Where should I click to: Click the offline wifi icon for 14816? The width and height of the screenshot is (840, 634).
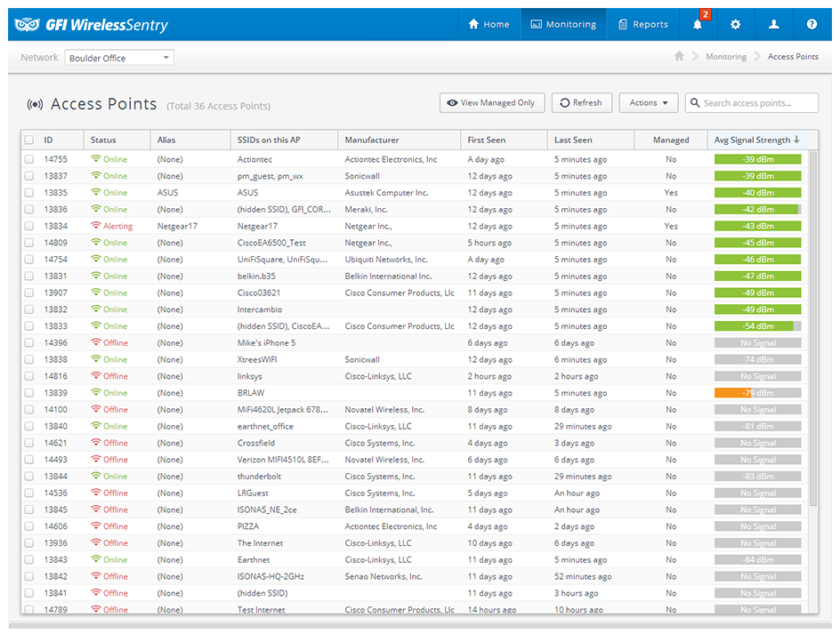96,376
